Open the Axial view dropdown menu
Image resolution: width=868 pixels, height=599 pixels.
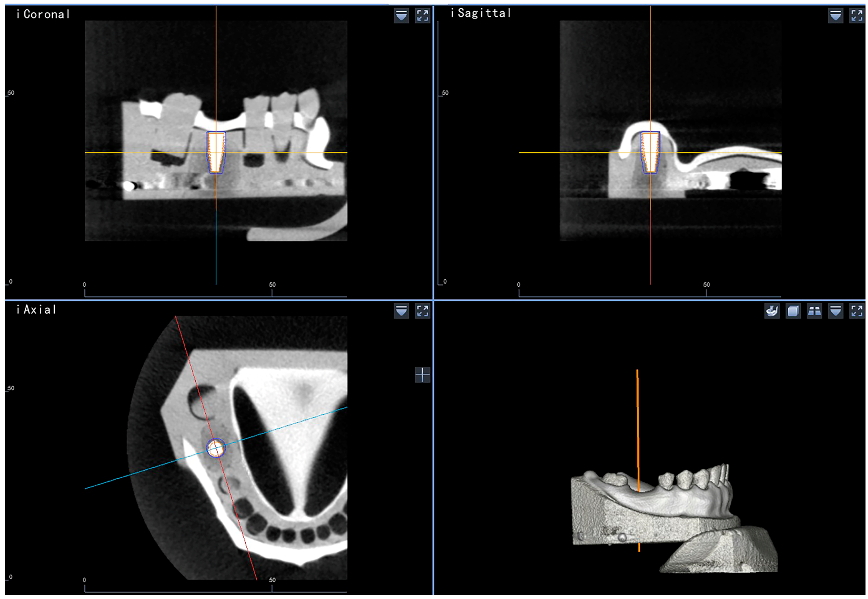(x=401, y=311)
